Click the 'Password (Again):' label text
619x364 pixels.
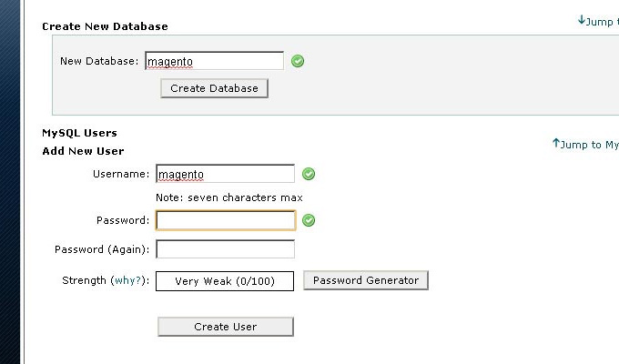point(102,249)
